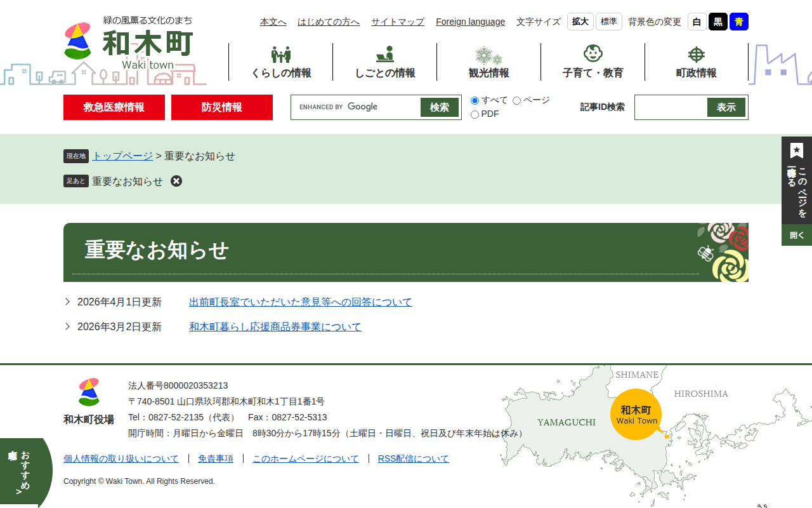Click the Waki Town logo emblem
812x508 pixels.
(x=78, y=41)
